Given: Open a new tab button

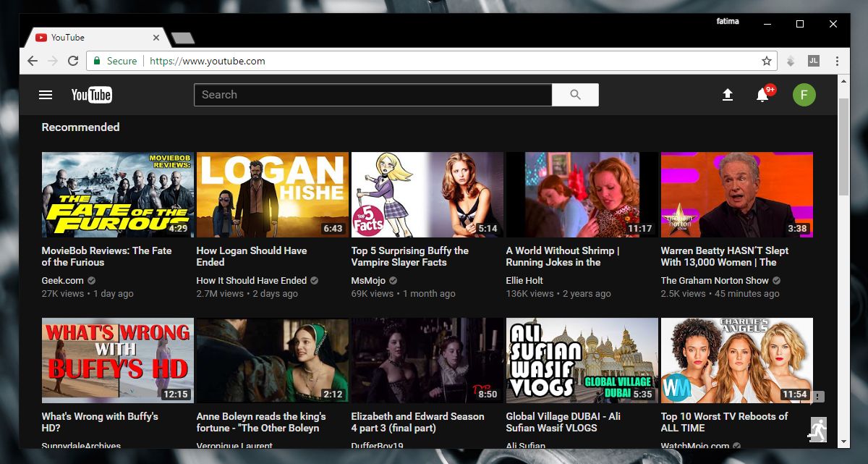Looking at the screenshot, I should (x=182, y=38).
